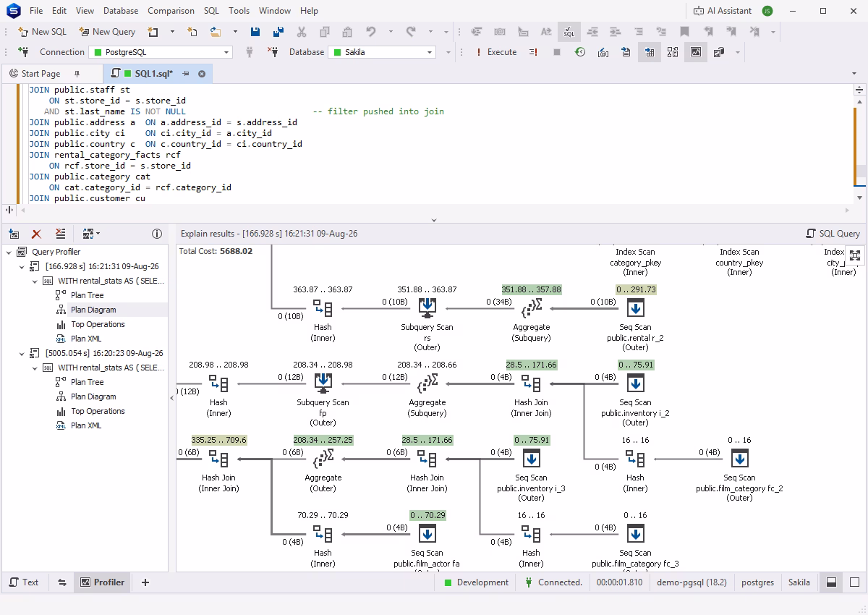This screenshot has height=615, width=868.
Task: Select Plan Diagram under the 5005.054 s result
Action: pyautogui.click(x=93, y=396)
